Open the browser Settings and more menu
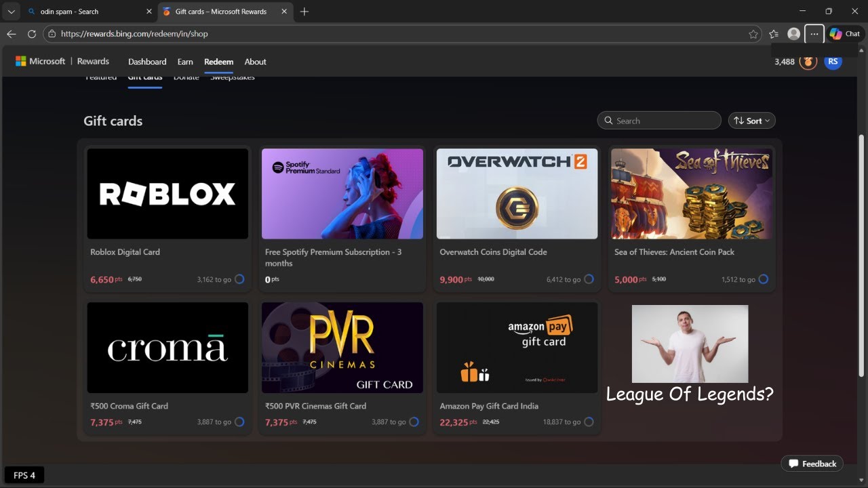This screenshot has height=488, width=868. tap(814, 34)
